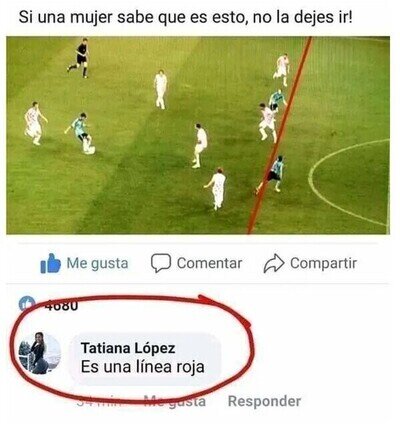Open the soccer field post image
This screenshot has height=424, width=400.
(x=198, y=135)
